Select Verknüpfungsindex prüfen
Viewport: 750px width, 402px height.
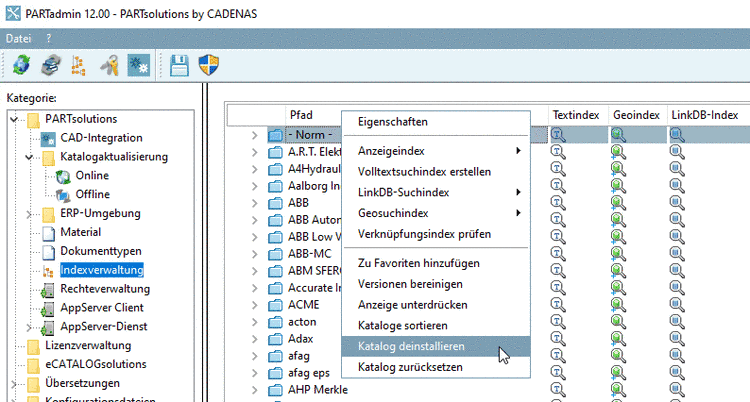point(436,234)
